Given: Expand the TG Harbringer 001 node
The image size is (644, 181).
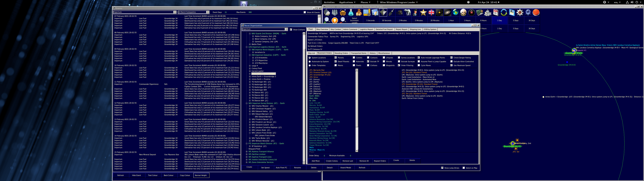Looking at the screenshot, I should tap(250, 82).
